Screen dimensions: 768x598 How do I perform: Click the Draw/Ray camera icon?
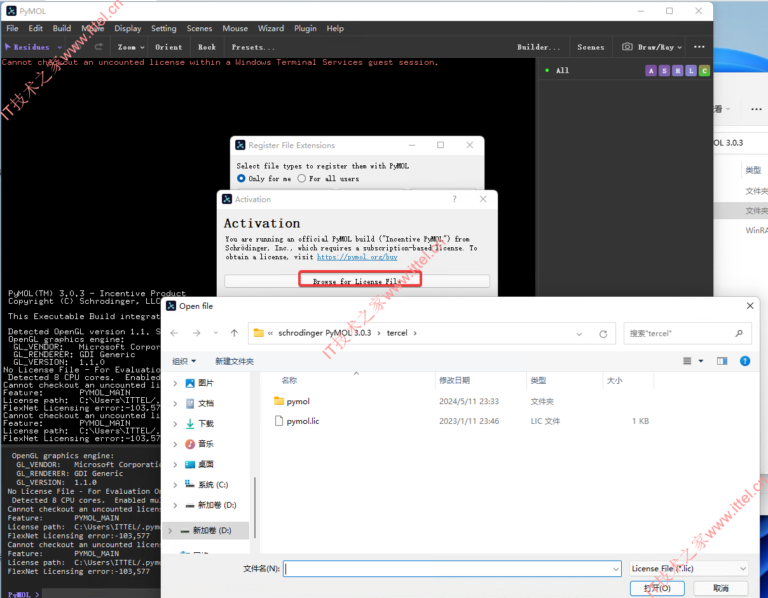tap(627, 47)
